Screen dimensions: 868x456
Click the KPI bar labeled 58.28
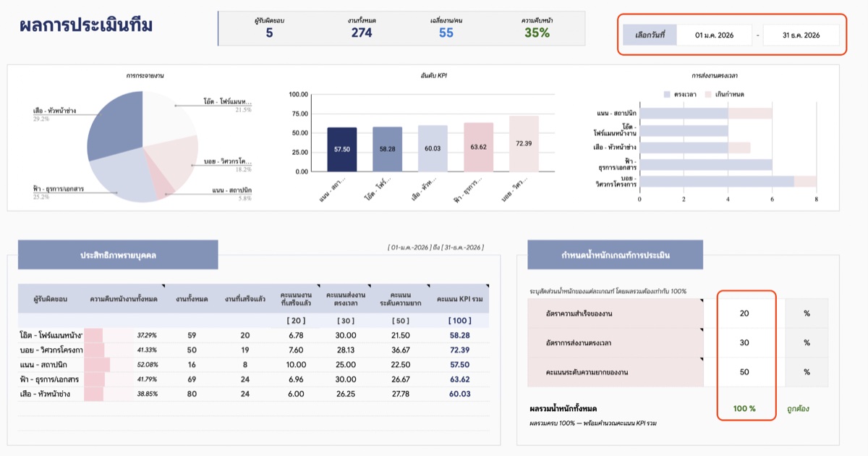point(388,149)
